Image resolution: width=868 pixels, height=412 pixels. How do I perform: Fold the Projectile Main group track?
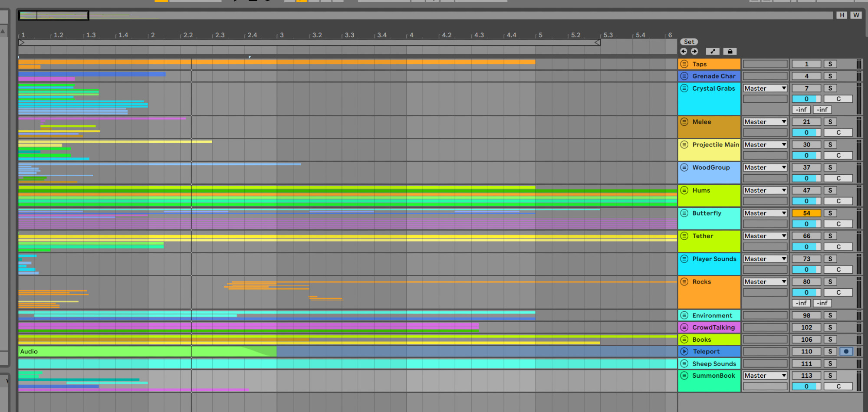point(684,144)
